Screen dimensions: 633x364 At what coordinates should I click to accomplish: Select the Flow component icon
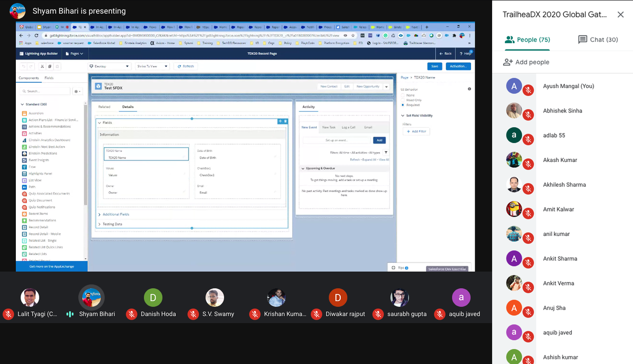24,167
